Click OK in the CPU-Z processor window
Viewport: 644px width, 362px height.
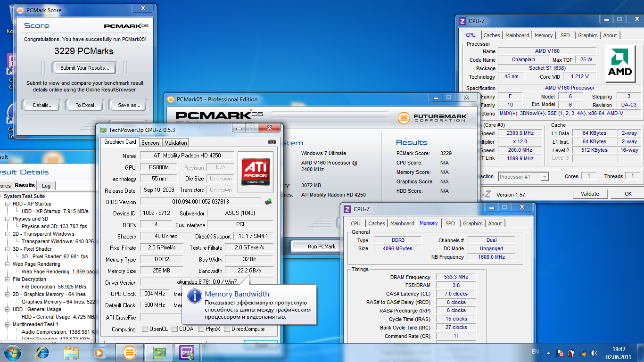click(x=628, y=194)
